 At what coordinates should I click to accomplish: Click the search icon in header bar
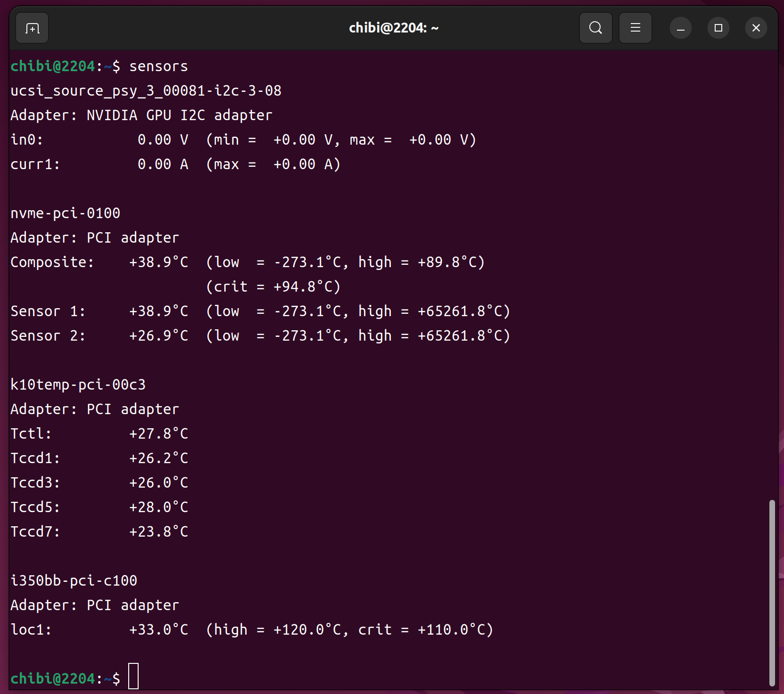pos(595,28)
